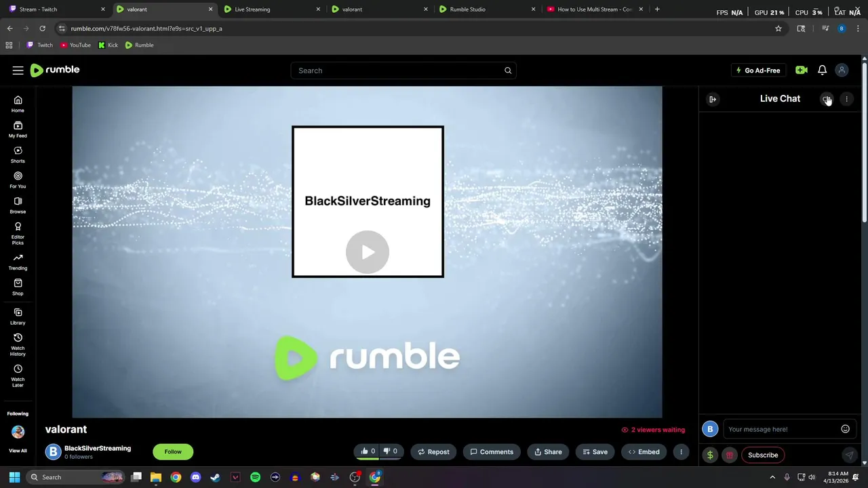The height and width of the screenshot is (488, 868).
Task: Switch to How to Use Multi Stream tab
Action: point(595,9)
